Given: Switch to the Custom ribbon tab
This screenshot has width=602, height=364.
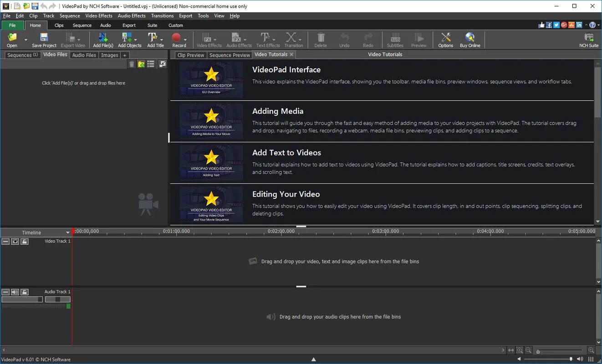Looking at the screenshot, I should pos(176,25).
